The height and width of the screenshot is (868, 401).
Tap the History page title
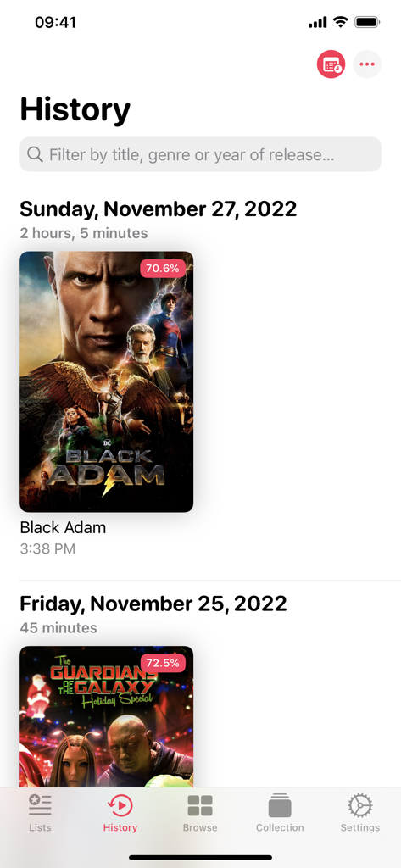(x=75, y=109)
